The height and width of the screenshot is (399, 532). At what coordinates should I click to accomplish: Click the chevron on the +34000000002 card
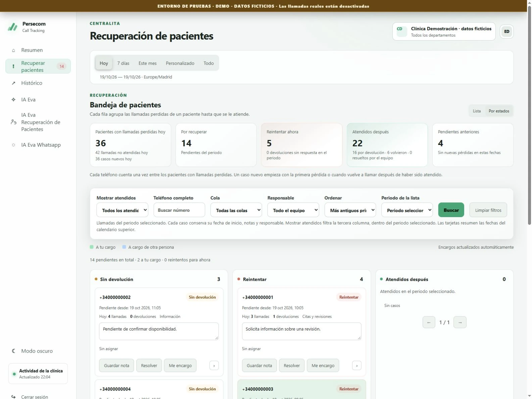214,365
